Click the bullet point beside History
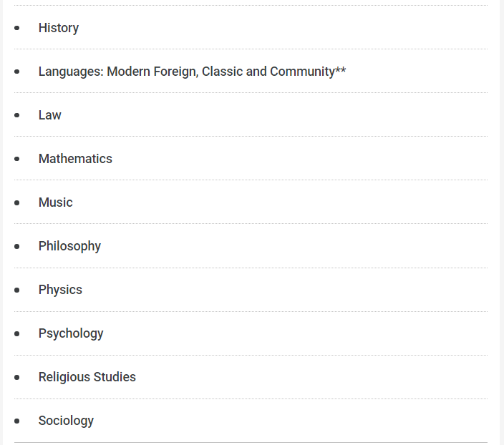504x445 pixels. (x=17, y=29)
